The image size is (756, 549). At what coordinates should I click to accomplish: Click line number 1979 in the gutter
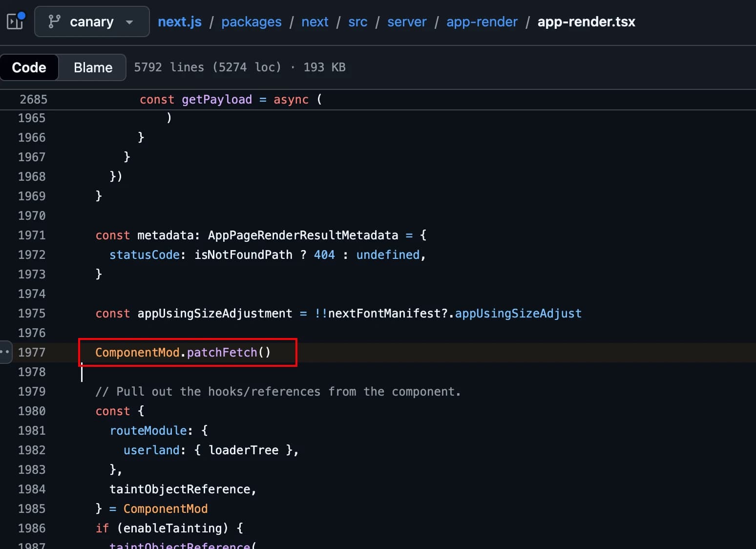point(32,391)
